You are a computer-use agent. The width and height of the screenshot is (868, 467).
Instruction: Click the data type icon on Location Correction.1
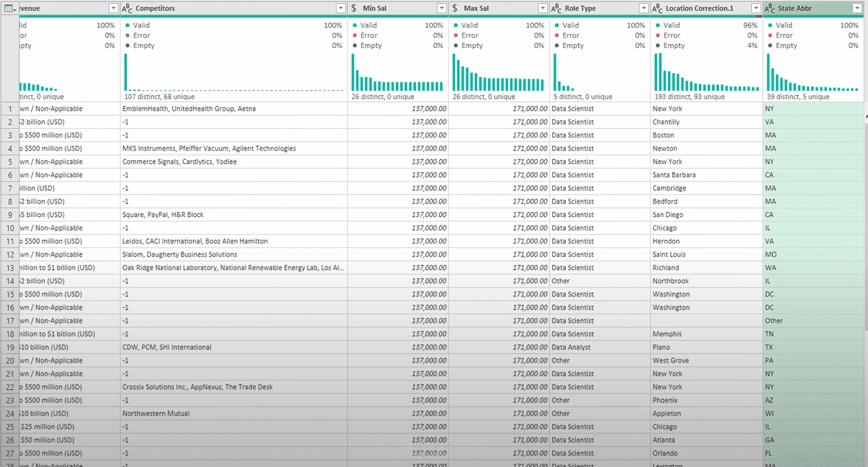[657, 8]
